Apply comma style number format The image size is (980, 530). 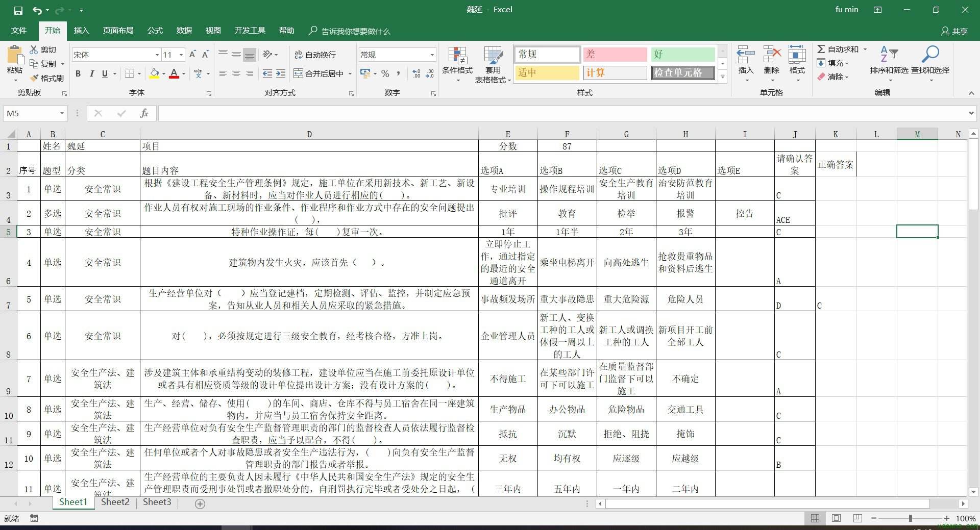pyautogui.click(x=398, y=73)
